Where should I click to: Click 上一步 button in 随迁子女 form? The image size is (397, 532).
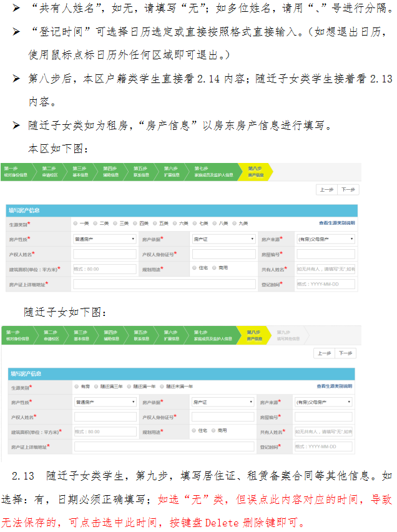[324, 353]
